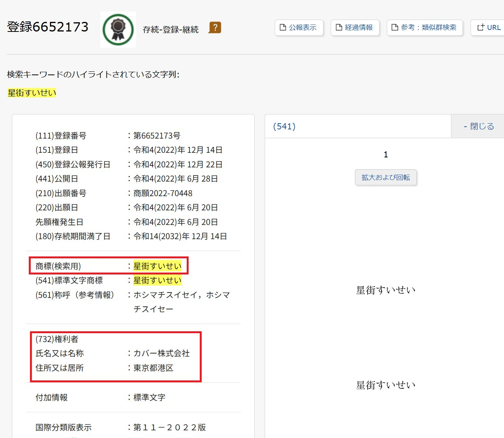Open 参考：類似群検索 reference search
Screen dimensions: 504x438
424,28
